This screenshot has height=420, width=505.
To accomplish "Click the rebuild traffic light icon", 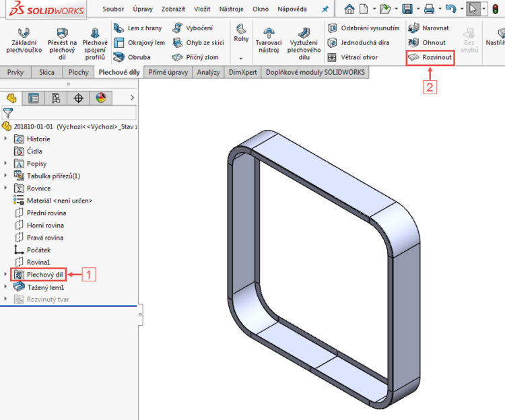I will [x=496, y=9].
